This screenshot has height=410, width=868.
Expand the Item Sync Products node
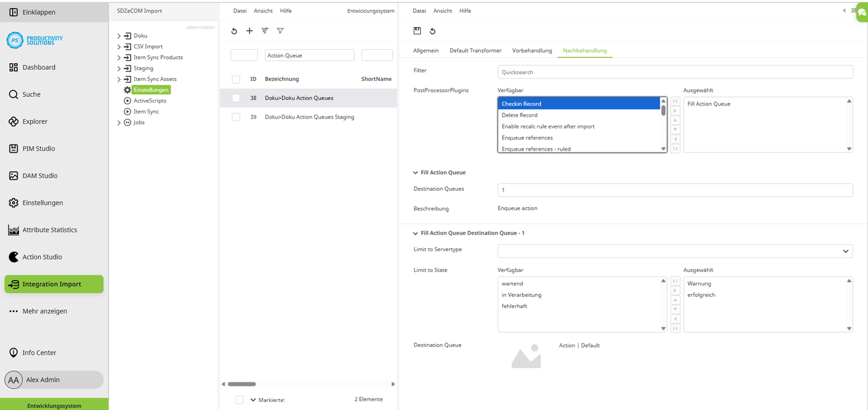click(x=119, y=57)
